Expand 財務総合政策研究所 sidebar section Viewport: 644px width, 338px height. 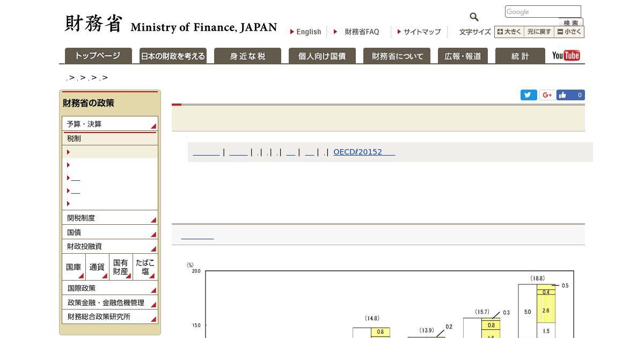[x=110, y=317]
